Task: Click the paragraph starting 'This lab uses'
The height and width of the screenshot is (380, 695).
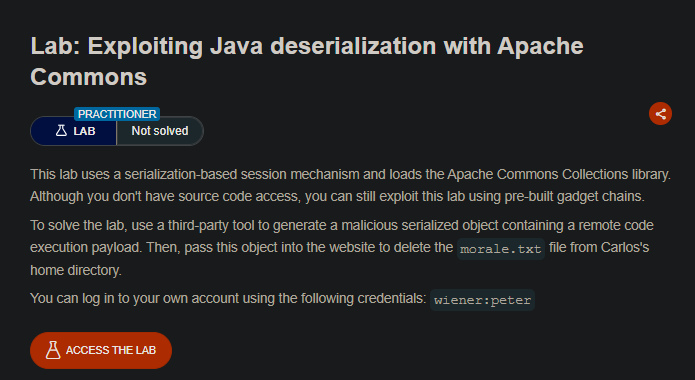Action: coord(350,185)
